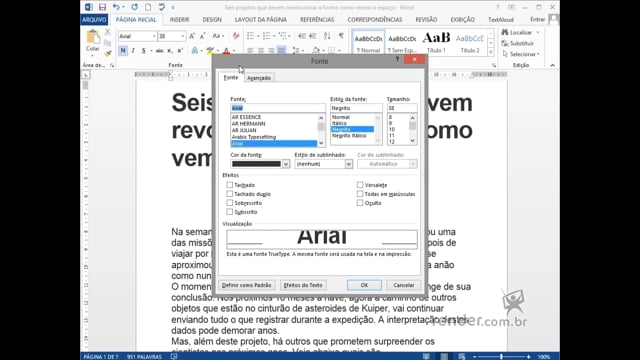640x360 pixels.
Task: Click the help question mark in the Fonte dialog
Action: click(x=397, y=60)
